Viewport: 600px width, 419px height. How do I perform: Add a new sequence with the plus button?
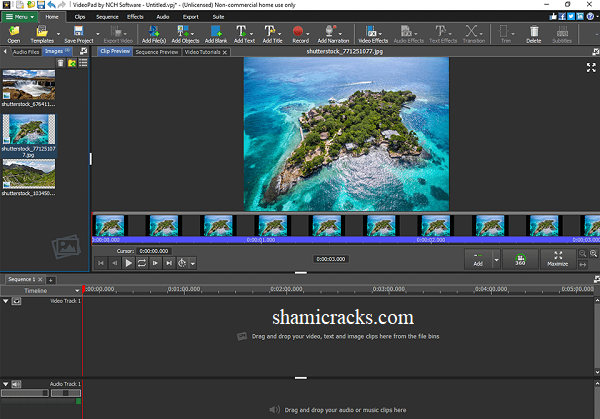(51, 280)
